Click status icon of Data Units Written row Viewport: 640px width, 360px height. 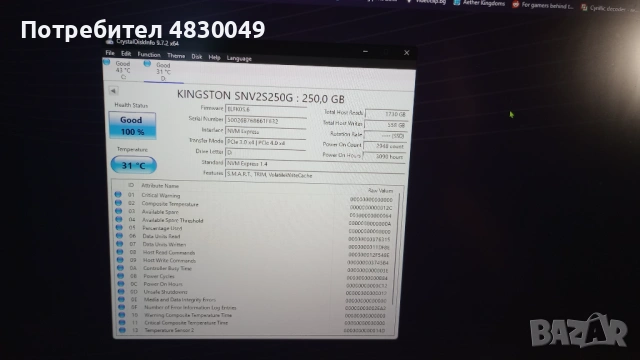[120, 244]
